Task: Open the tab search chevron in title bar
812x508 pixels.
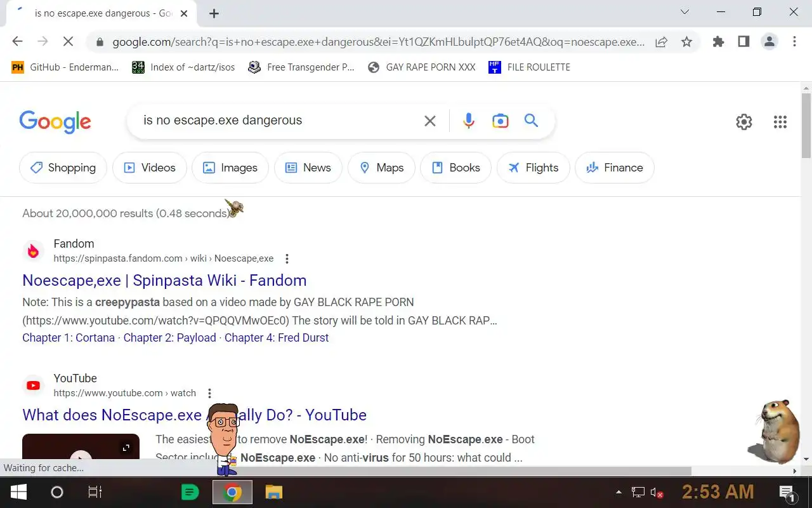Action: click(684, 12)
